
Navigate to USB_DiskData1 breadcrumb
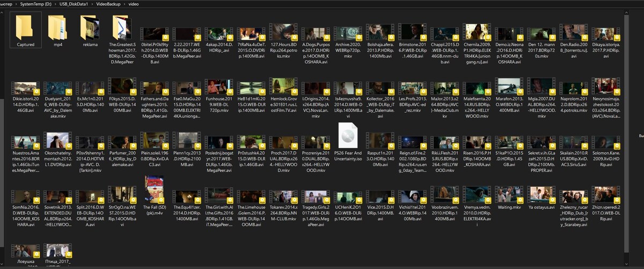click(75, 4)
